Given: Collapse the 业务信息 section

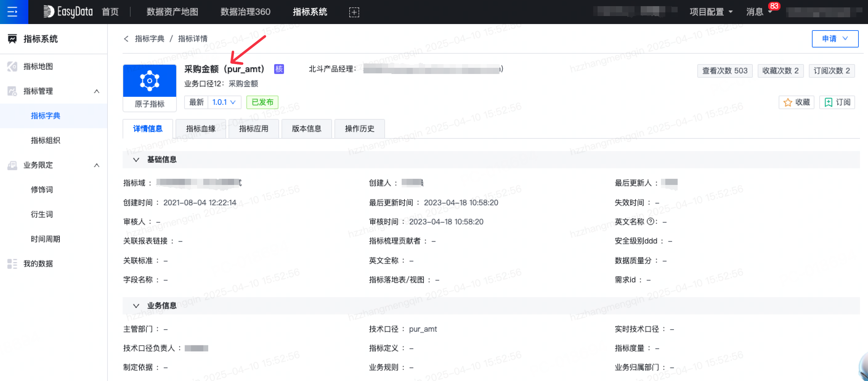Looking at the screenshot, I should pos(136,306).
